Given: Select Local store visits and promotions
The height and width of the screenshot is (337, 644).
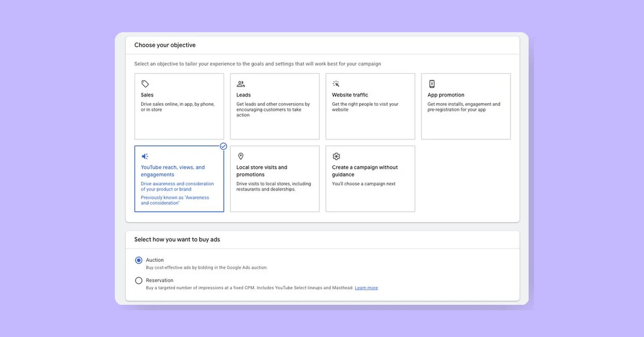Looking at the screenshot, I should pyautogui.click(x=274, y=179).
